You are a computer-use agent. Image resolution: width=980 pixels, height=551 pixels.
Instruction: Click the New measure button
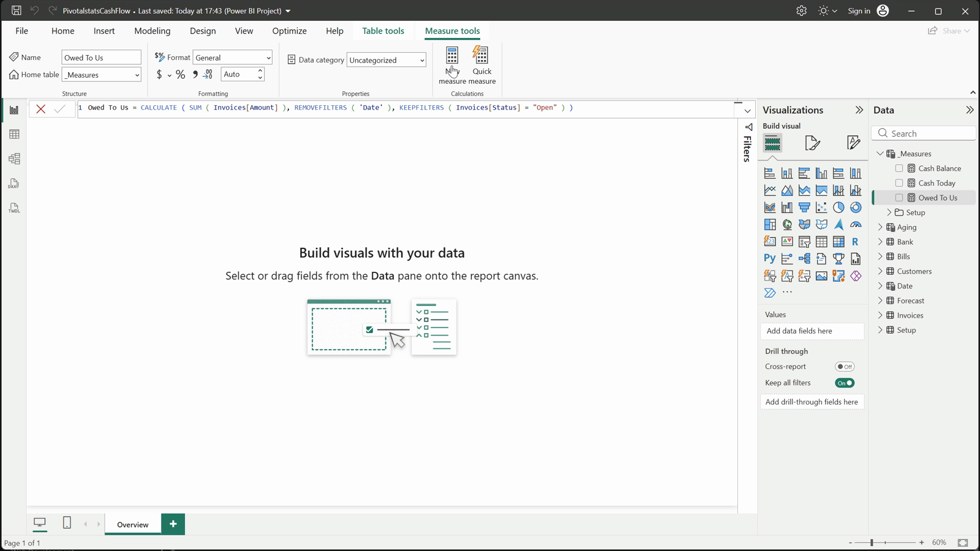click(x=452, y=65)
